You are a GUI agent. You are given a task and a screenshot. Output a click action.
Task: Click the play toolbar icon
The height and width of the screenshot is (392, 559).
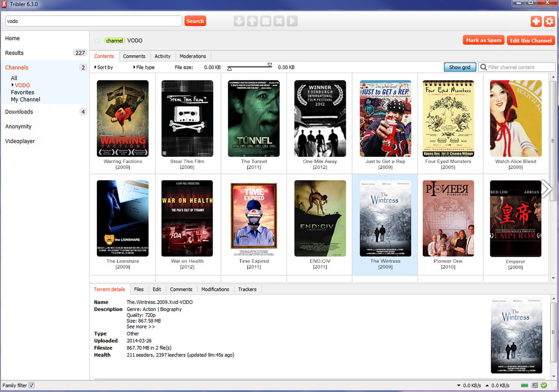(x=292, y=21)
